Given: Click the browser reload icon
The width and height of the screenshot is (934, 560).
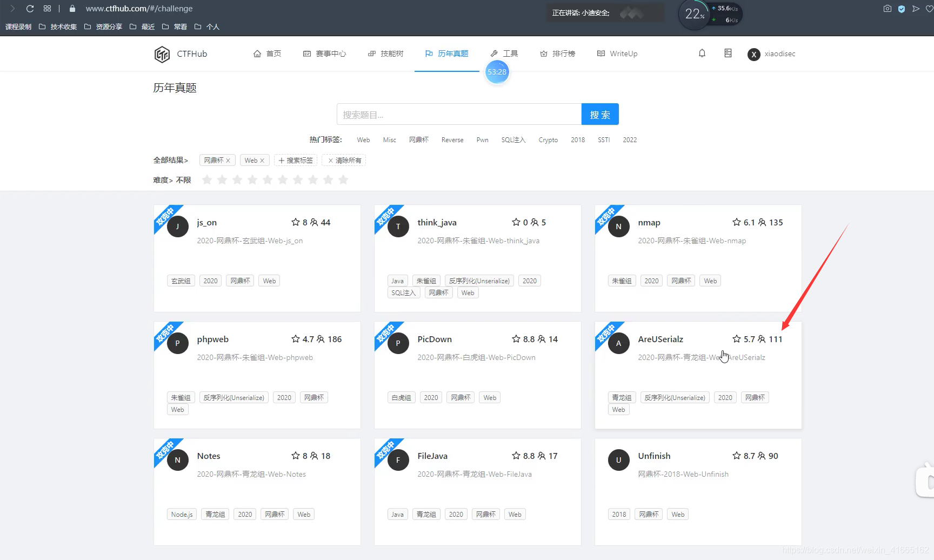Looking at the screenshot, I should (x=30, y=9).
